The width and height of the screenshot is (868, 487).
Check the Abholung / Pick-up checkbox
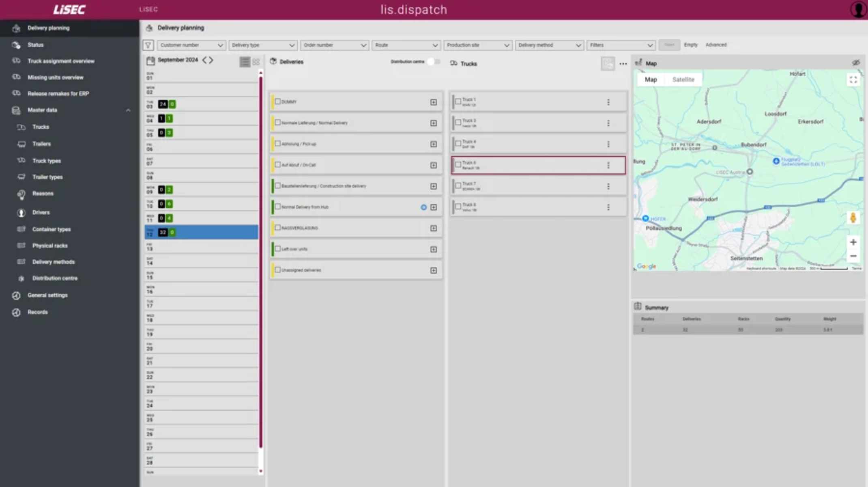point(278,144)
